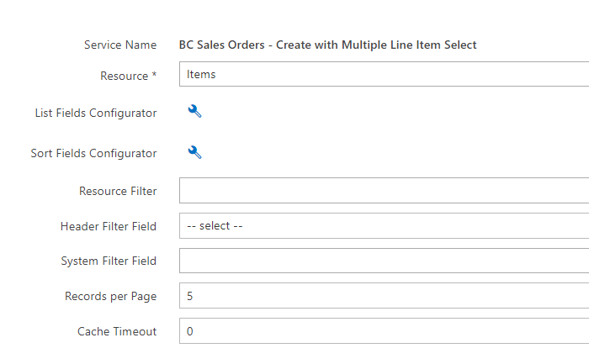This screenshot has height=364, width=589.
Task: Click into the empty Resource Filter field
Action: pyautogui.click(x=384, y=191)
